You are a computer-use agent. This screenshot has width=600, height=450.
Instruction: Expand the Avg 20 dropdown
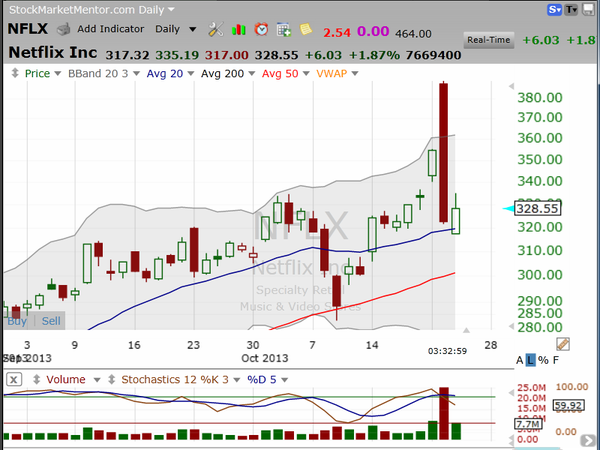191,73
